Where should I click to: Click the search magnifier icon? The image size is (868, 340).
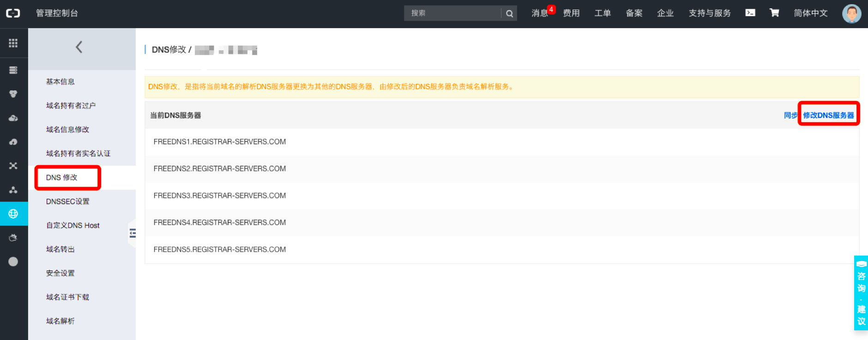click(x=509, y=13)
